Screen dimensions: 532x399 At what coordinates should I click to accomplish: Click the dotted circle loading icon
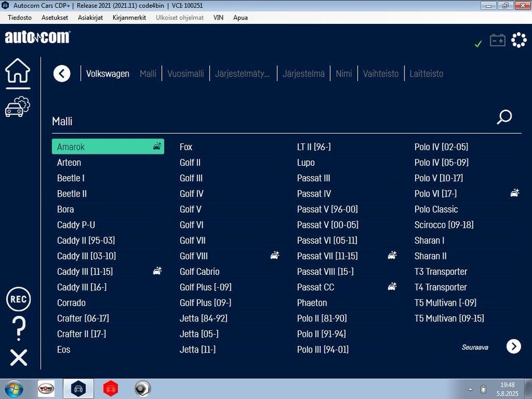click(x=519, y=40)
